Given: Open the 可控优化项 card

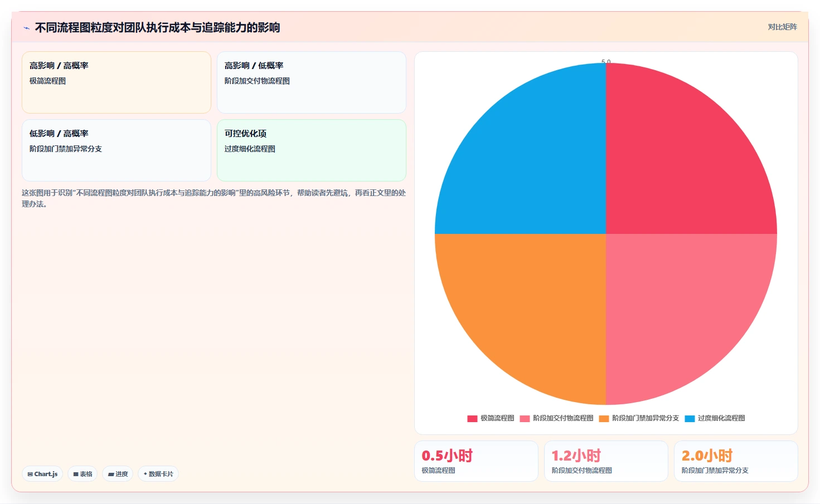Looking at the screenshot, I should click(312, 150).
